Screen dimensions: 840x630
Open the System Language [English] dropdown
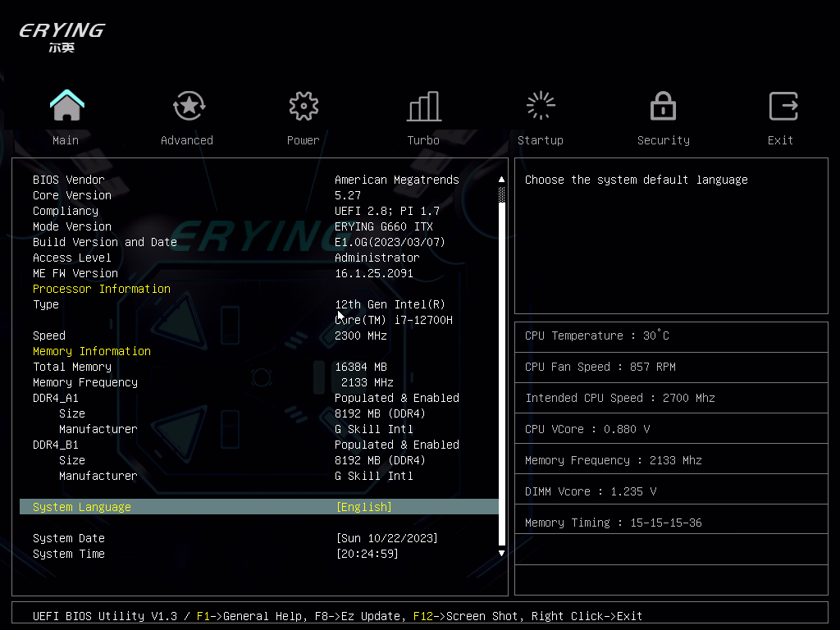tap(363, 507)
